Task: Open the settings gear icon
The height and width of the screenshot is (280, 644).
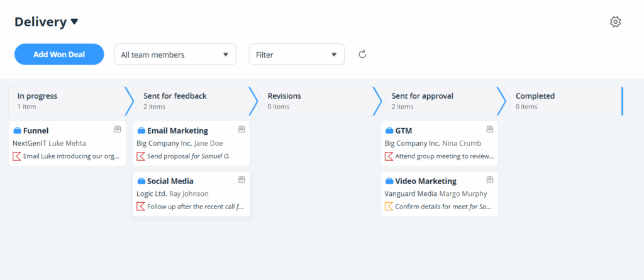Action: pyautogui.click(x=615, y=22)
